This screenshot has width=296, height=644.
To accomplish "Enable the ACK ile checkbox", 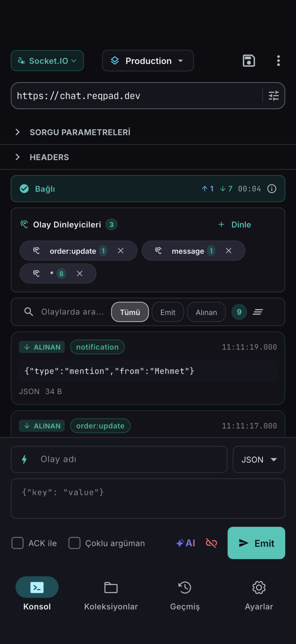I will coord(17,543).
